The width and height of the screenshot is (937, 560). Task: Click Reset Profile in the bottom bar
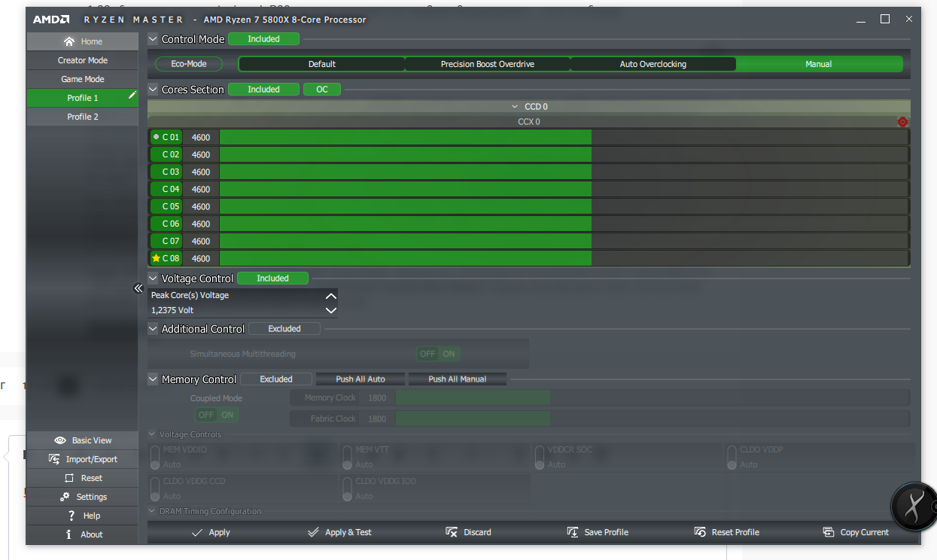(x=726, y=532)
